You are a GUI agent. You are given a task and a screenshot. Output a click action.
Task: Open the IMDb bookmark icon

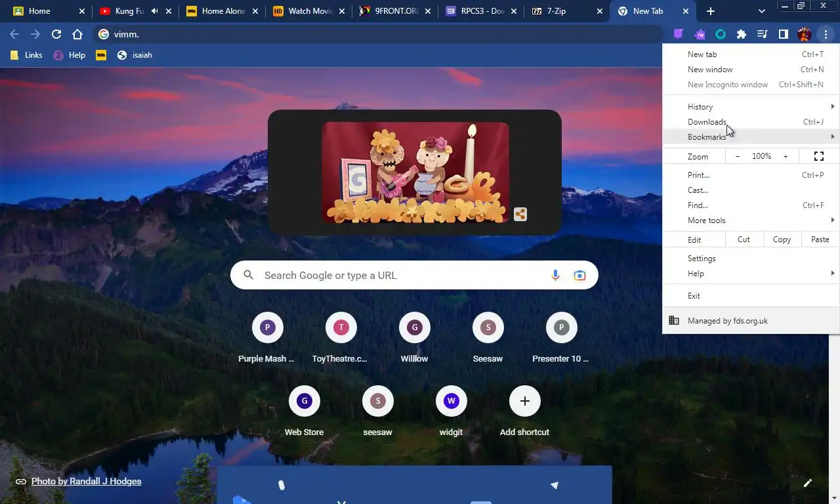[101, 55]
